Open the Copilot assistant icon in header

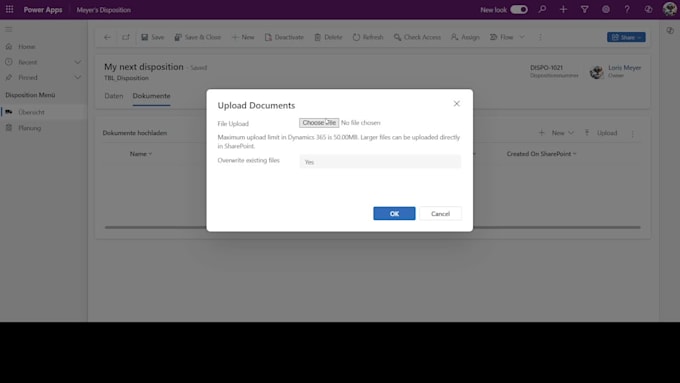(x=648, y=9)
